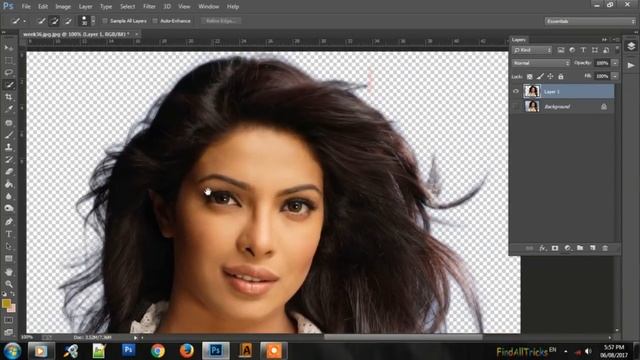Image resolution: width=640 pixels, height=360 pixels.
Task: Select the Clone Stamp tool
Action: pos(9,147)
